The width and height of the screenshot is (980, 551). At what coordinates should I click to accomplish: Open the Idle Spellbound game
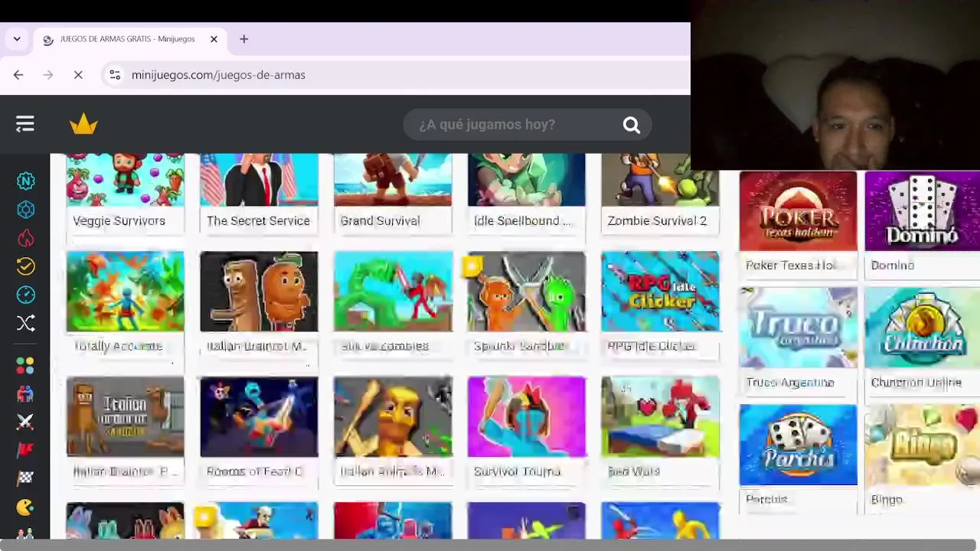[526, 192]
